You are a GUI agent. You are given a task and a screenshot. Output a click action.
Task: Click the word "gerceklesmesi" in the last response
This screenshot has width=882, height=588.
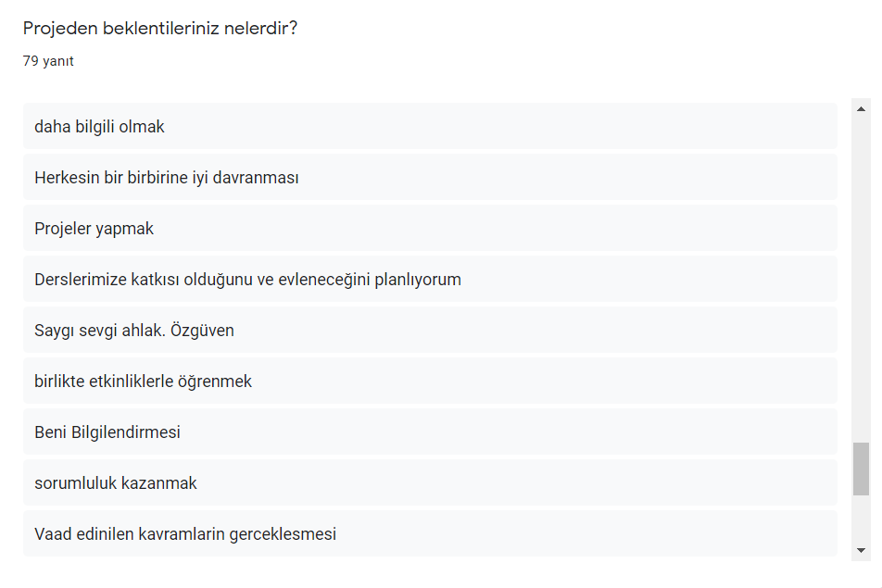pyautogui.click(x=289, y=534)
